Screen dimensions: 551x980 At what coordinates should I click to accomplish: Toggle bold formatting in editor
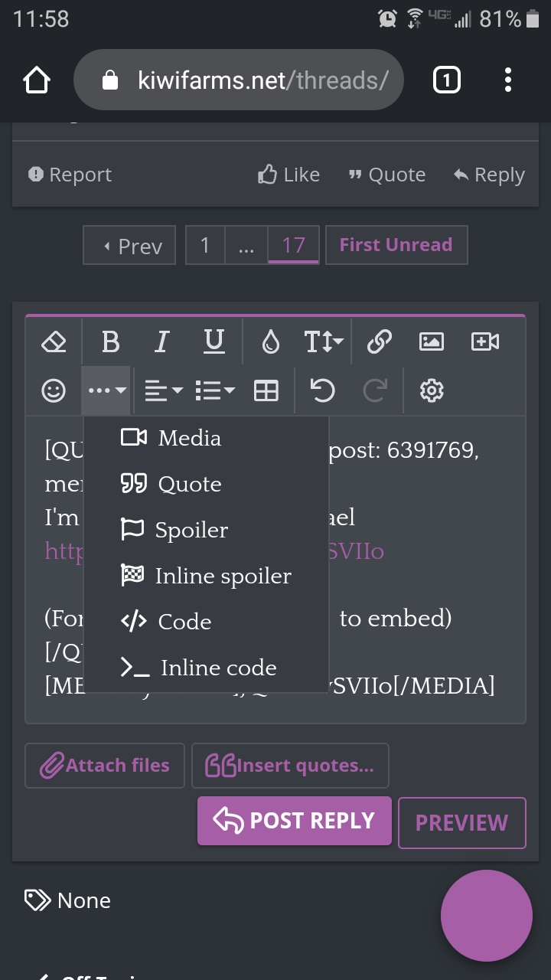click(x=110, y=341)
